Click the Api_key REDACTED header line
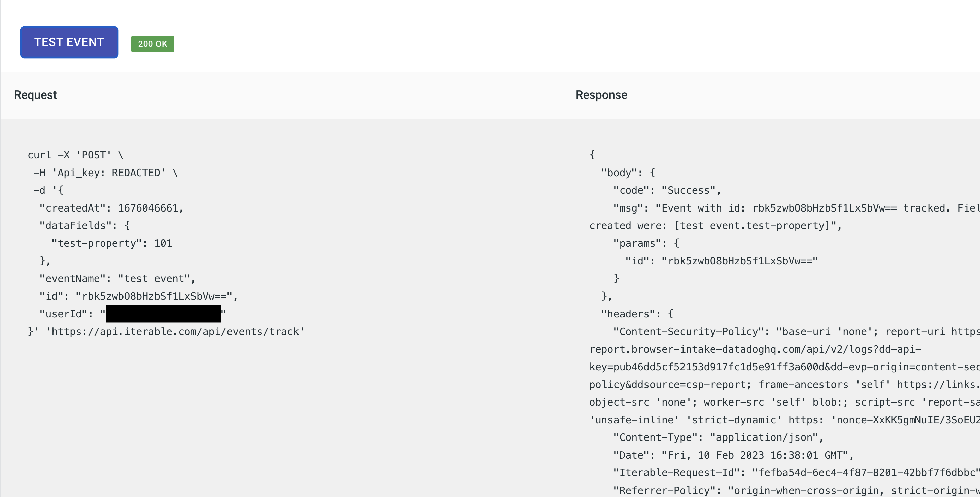Viewport: 980px width, 497px height. pos(105,173)
